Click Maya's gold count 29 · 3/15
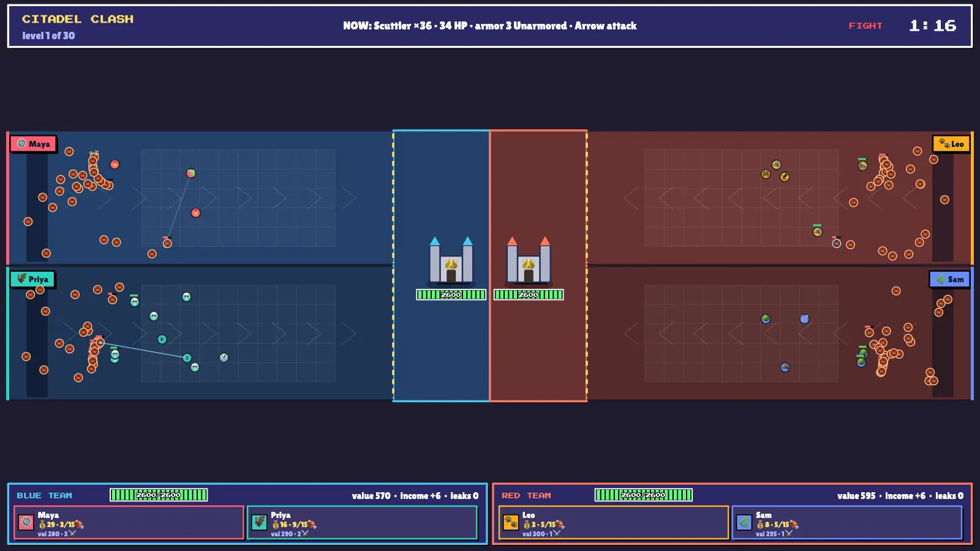Viewport: 980px width, 551px height. point(61,525)
